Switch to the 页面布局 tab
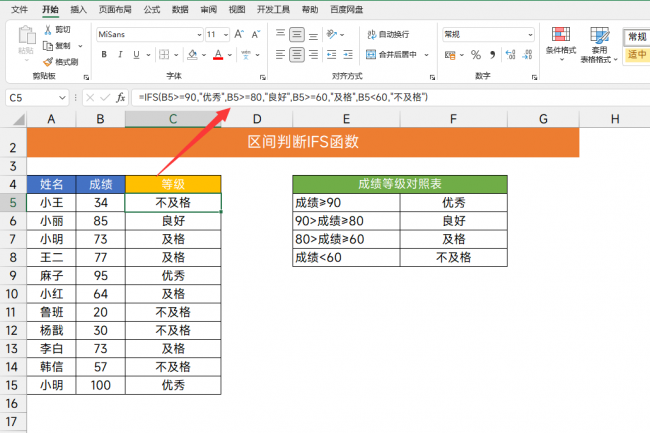This screenshot has height=433, width=650. [115, 10]
